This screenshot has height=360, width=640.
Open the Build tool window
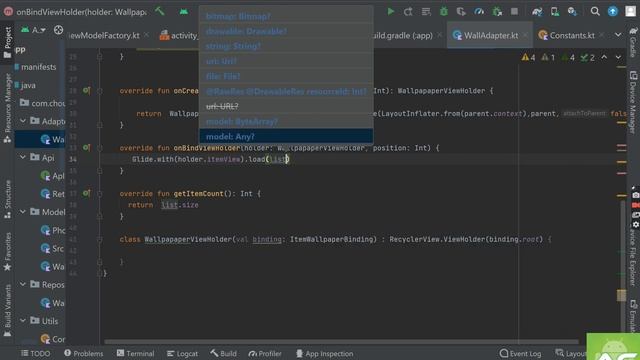pos(224,353)
